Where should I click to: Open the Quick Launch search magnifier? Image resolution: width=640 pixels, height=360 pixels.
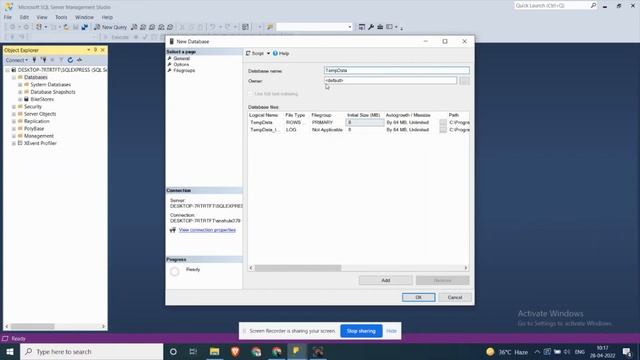click(593, 5)
